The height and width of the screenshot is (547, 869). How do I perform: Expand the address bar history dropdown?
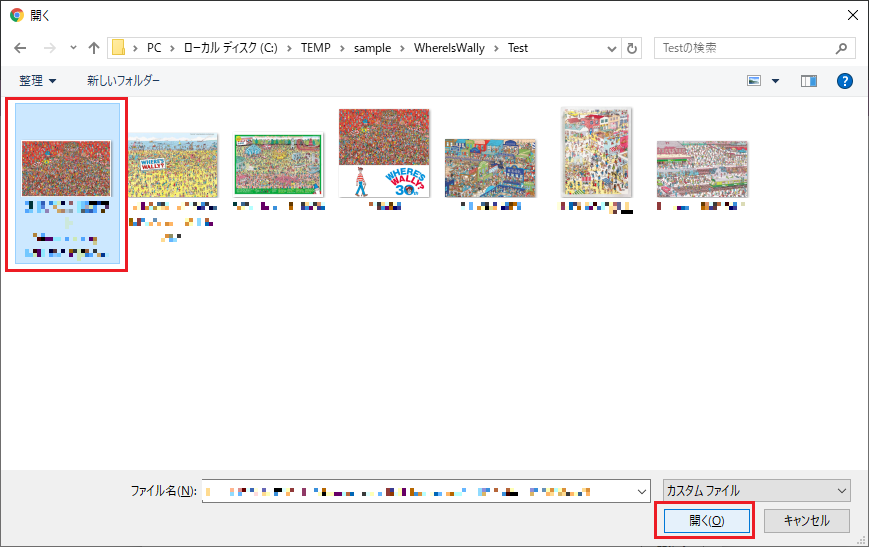[x=610, y=48]
